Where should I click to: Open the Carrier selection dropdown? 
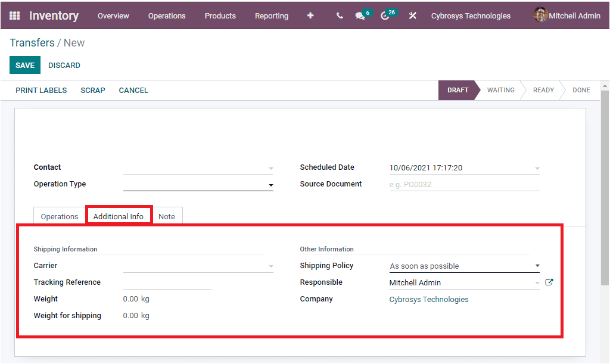tap(271, 265)
